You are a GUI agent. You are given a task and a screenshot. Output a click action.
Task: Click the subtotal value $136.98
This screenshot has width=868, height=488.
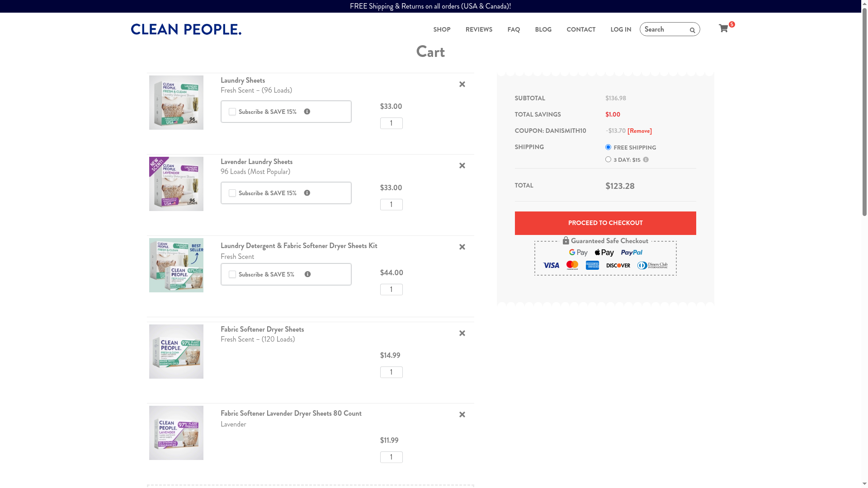pyautogui.click(x=616, y=99)
